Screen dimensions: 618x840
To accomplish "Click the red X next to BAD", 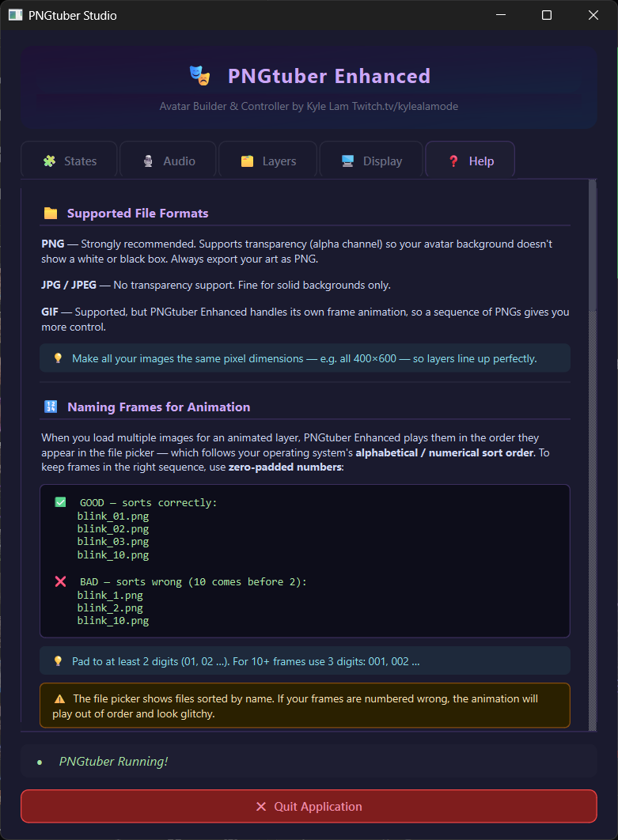I will [x=61, y=581].
